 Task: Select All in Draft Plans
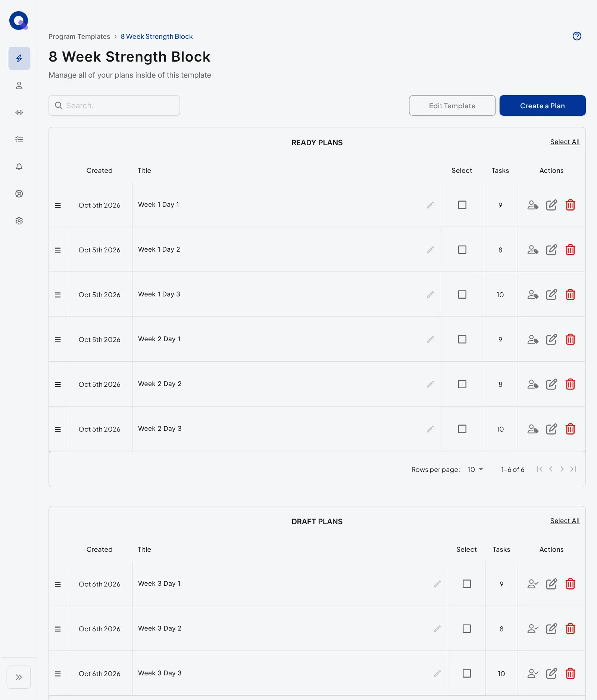565,521
